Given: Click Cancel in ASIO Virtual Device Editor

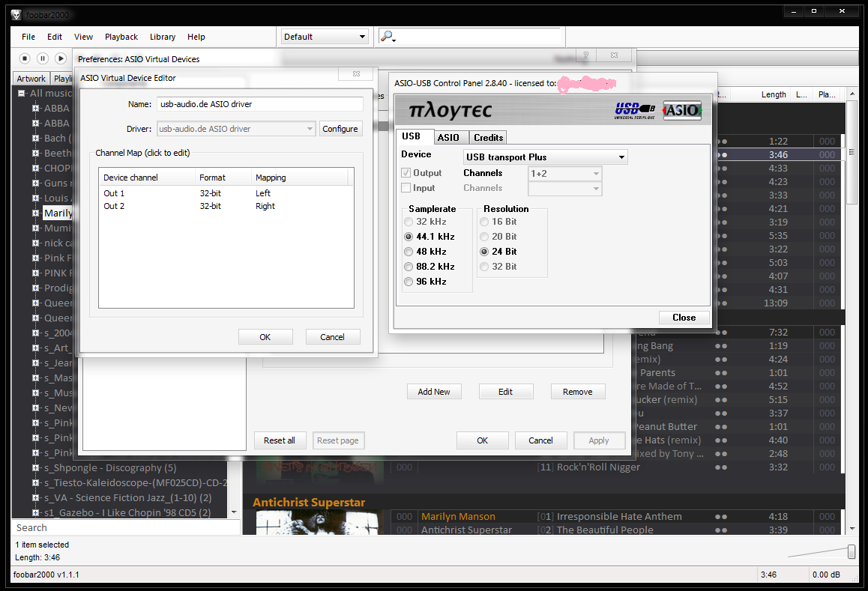Looking at the screenshot, I should [332, 337].
